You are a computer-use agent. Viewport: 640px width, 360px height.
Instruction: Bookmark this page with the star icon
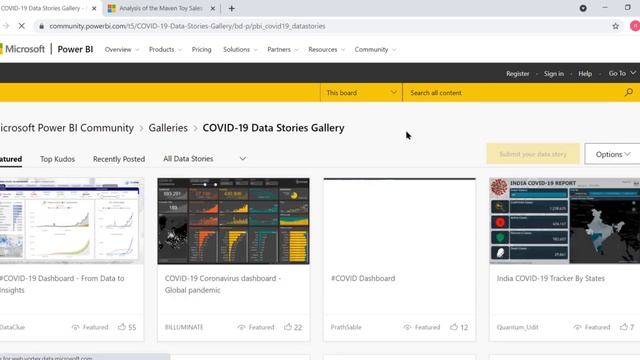[616, 26]
